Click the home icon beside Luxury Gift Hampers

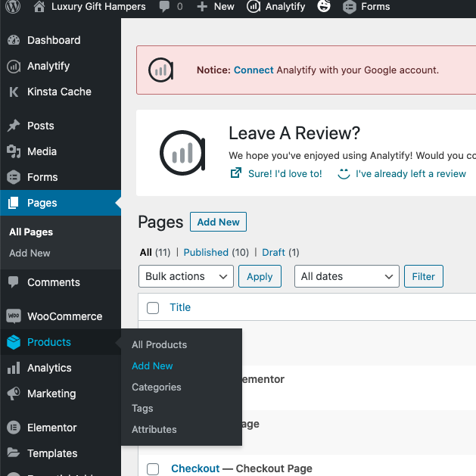click(39, 6)
